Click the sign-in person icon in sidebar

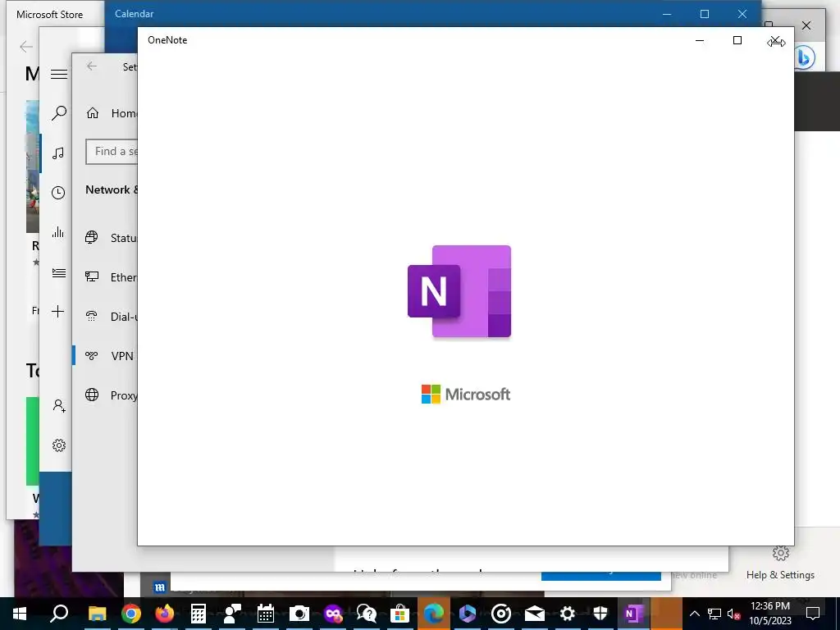(59, 405)
